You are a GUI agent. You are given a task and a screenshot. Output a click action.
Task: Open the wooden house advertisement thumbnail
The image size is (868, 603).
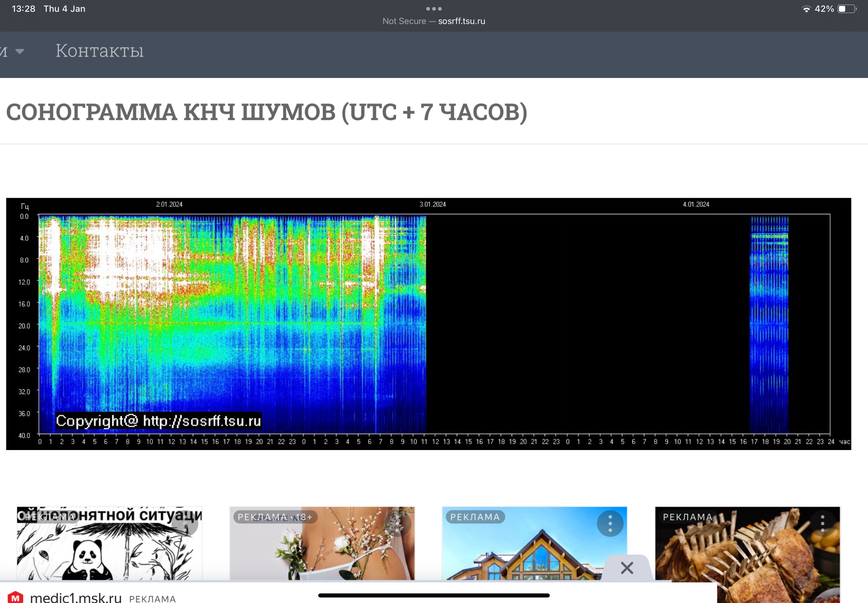[534, 543]
